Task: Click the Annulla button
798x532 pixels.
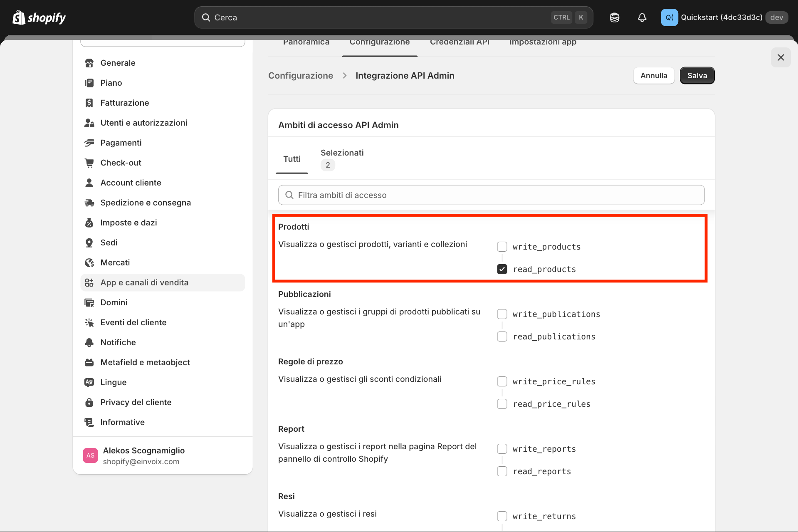Action: [x=653, y=75]
